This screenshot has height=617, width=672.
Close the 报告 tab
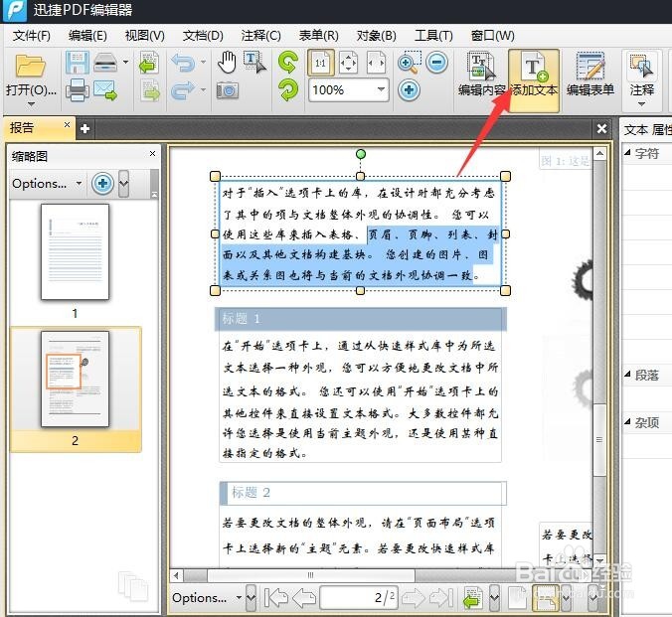(67, 124)
